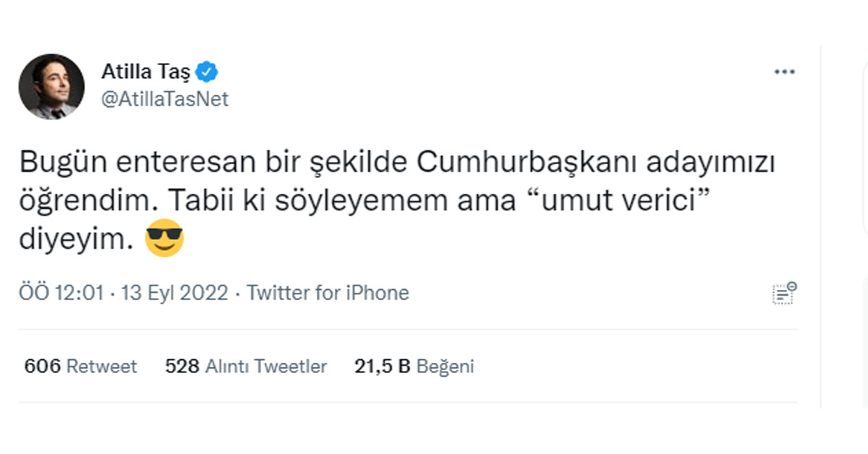View the 606 Retweet list
Screen dimensions: 868x454
(80, 367)
